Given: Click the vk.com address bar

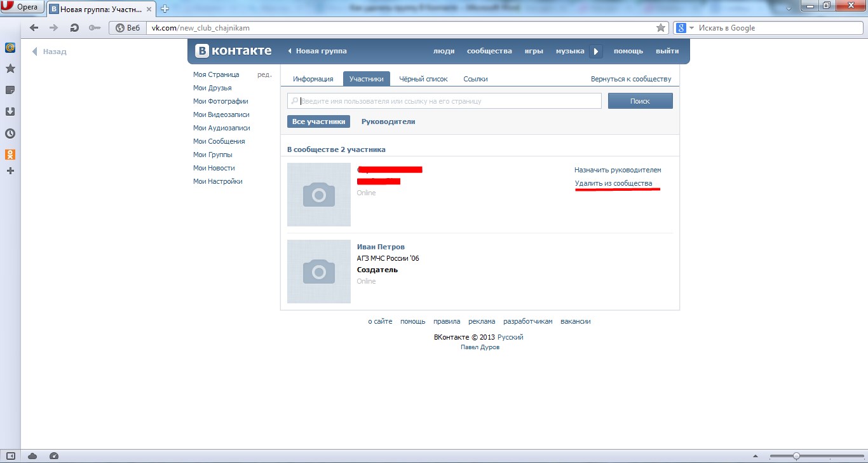Looking at the screenshot, I should (x=400, y=27).
